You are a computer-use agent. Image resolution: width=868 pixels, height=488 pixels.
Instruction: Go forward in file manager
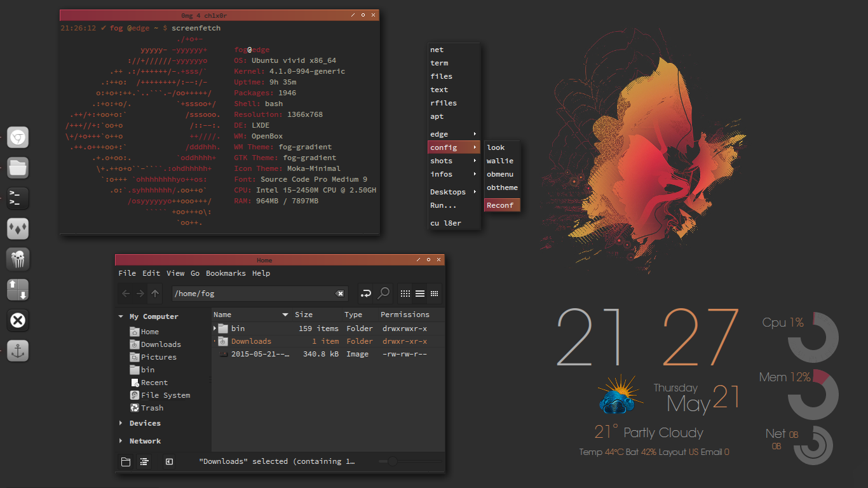[140, 294]
